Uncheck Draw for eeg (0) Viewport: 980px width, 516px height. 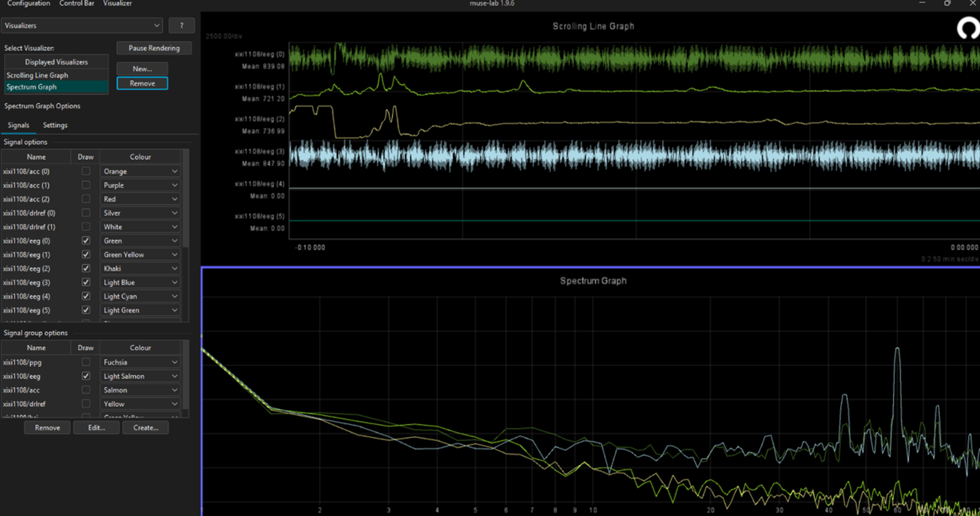tap(86, 241)
